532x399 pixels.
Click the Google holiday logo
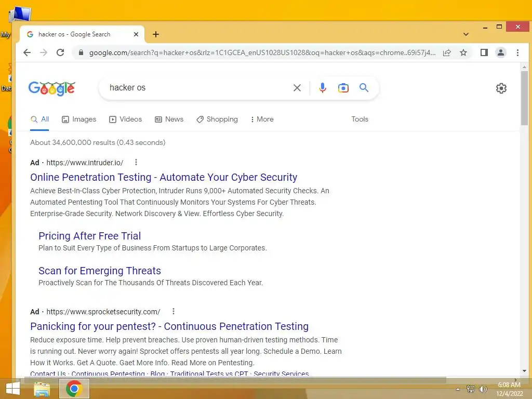click(x=51, y=88)
